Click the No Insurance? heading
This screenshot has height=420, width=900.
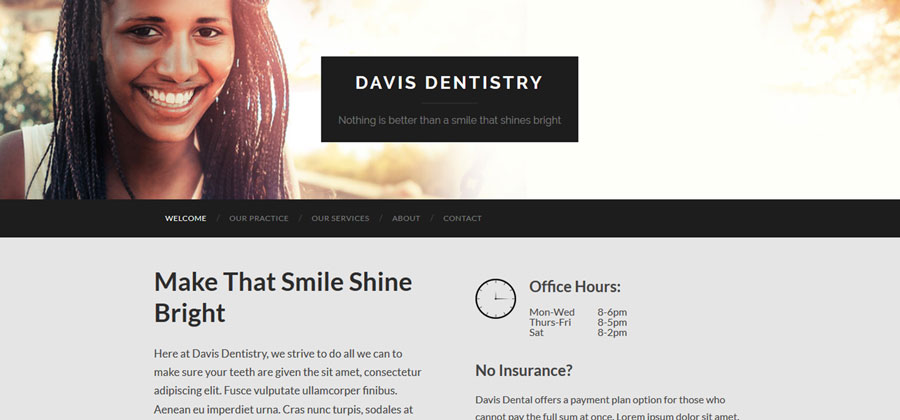[523, 371]
